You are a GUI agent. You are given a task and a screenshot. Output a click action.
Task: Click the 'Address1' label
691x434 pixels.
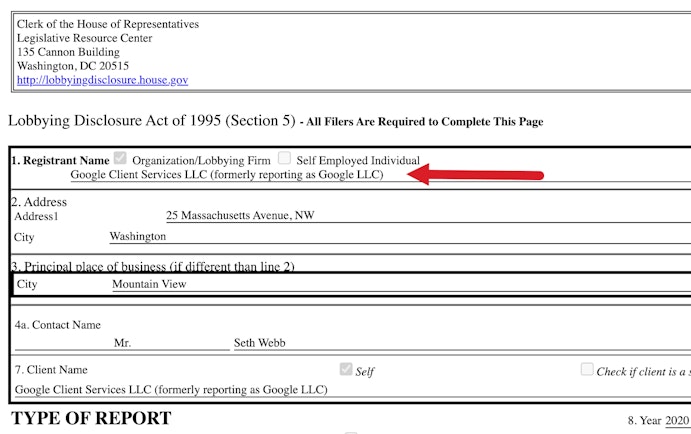click(x=36, y=216)
